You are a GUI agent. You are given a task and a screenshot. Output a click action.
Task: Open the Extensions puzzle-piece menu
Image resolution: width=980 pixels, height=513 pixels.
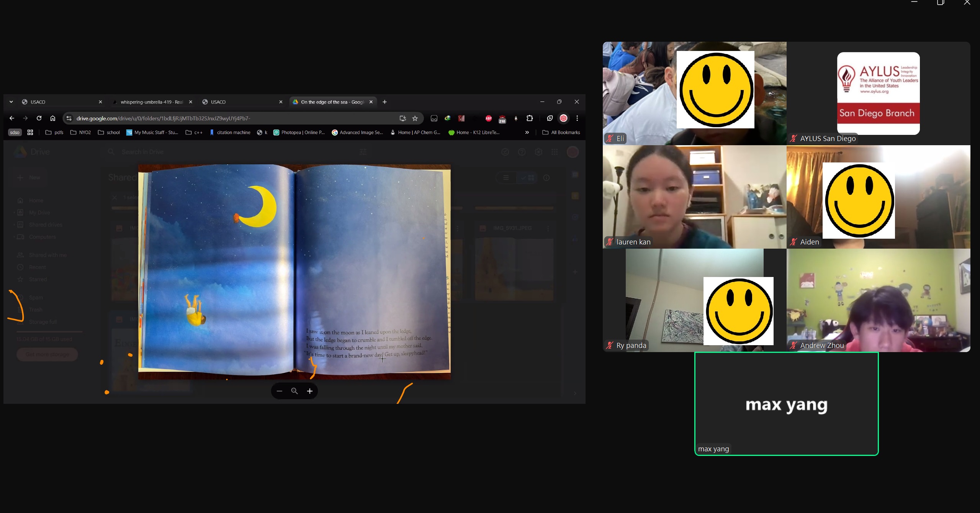[530, 118]
